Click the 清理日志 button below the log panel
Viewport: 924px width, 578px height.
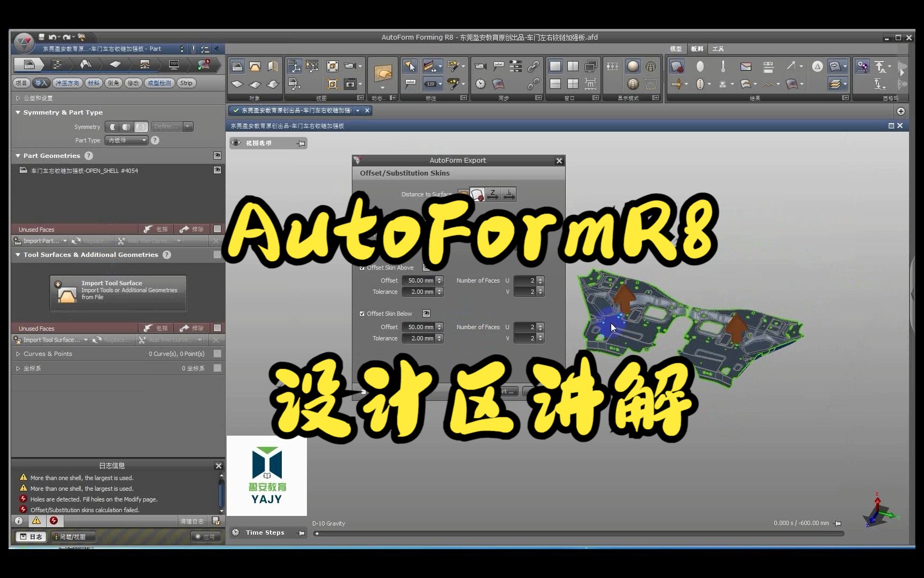[x=192, y=521]
